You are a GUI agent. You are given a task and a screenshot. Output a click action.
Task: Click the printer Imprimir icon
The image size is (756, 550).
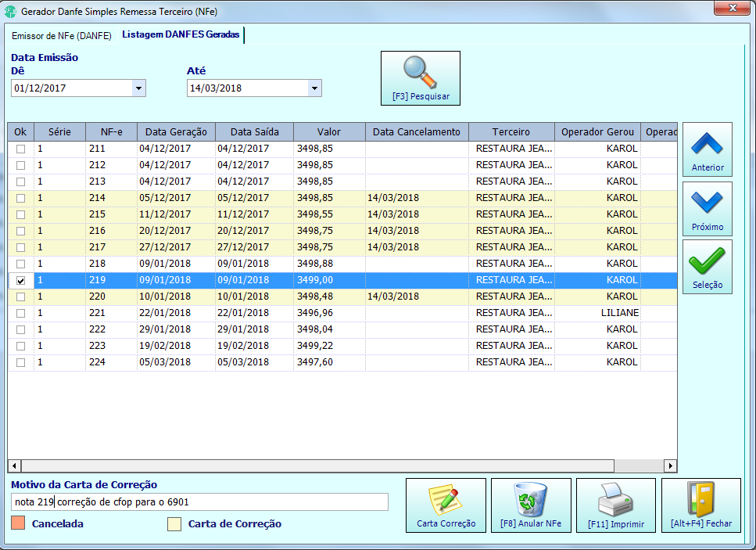615,499
